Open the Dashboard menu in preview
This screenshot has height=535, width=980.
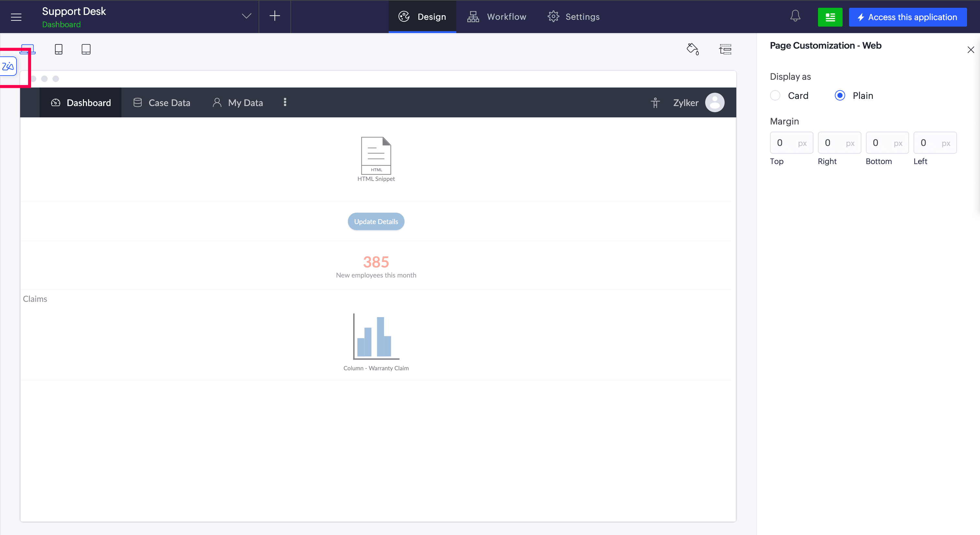pos(81,103)
